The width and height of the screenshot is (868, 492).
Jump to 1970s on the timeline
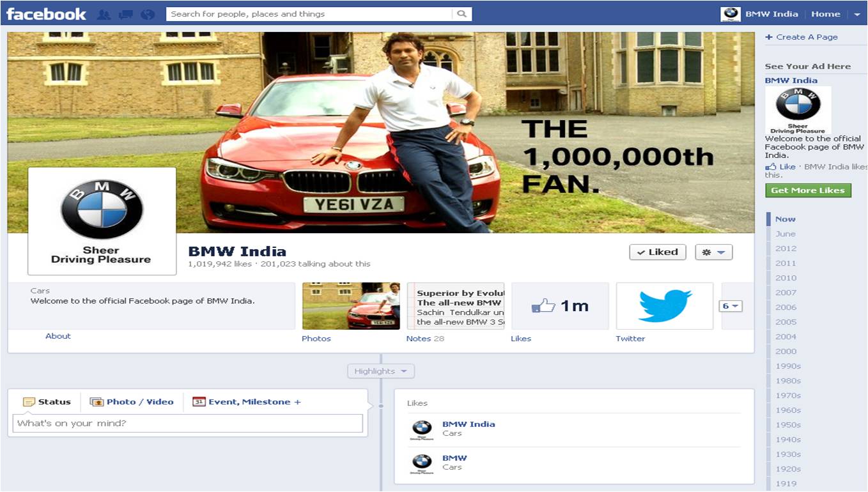pos(788,396)
